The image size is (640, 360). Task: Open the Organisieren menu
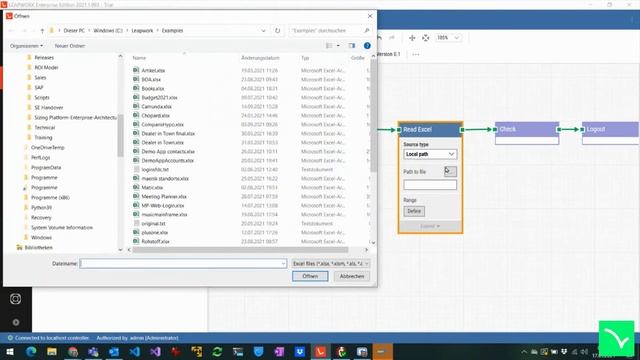tap(26, 46)
